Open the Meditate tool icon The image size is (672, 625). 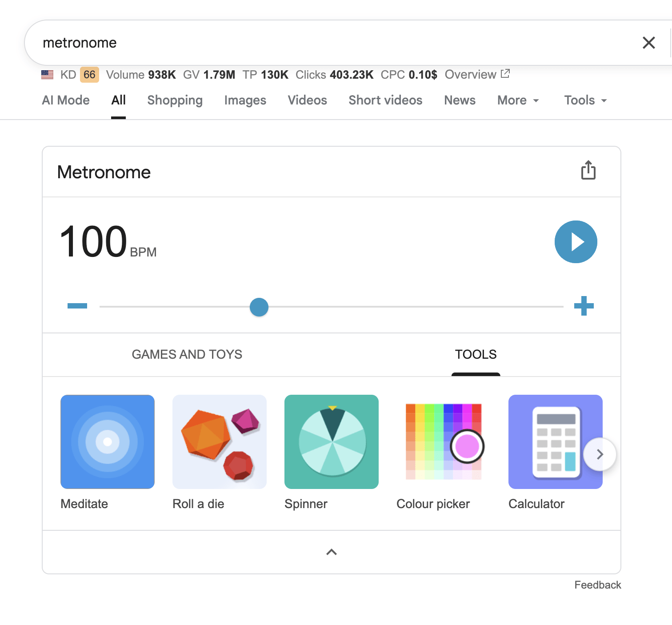click(108, 442)
